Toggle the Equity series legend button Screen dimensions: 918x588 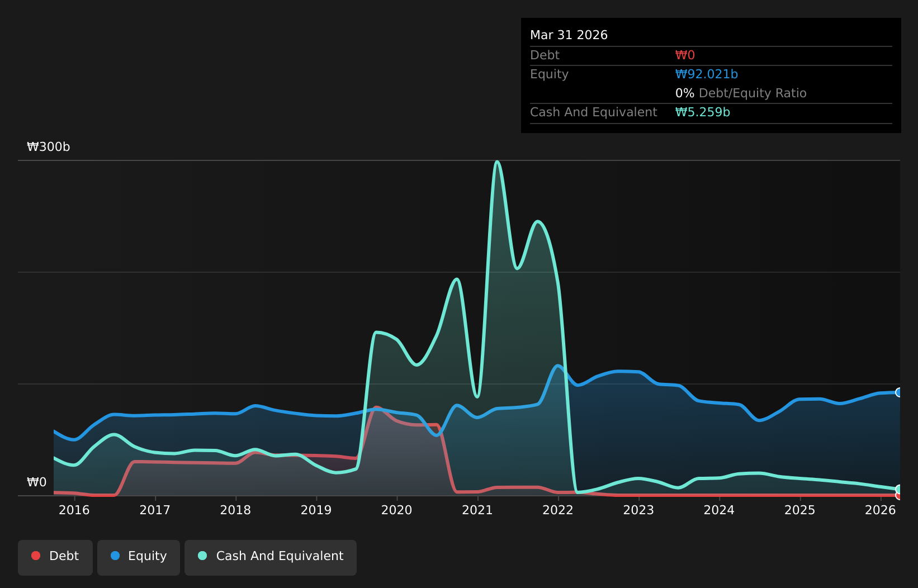click(139, 557)
